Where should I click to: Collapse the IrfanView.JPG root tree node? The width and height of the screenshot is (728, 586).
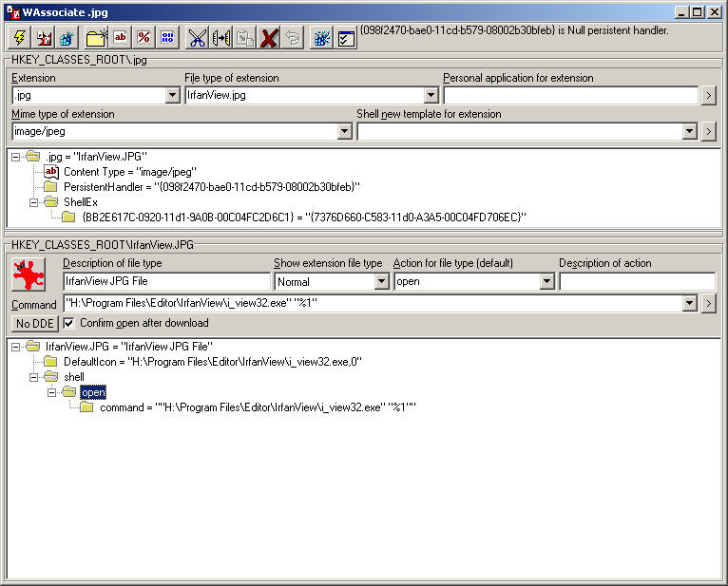point(16,347)
